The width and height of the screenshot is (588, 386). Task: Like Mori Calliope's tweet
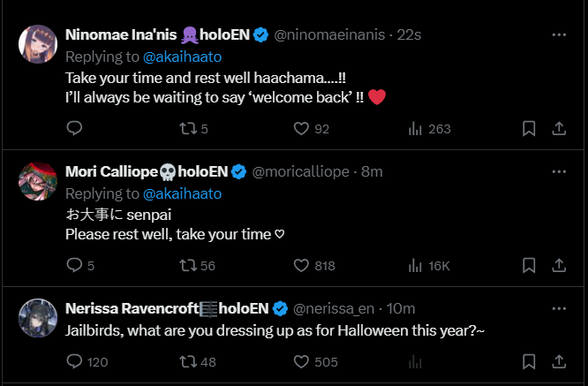pos(302,265)
